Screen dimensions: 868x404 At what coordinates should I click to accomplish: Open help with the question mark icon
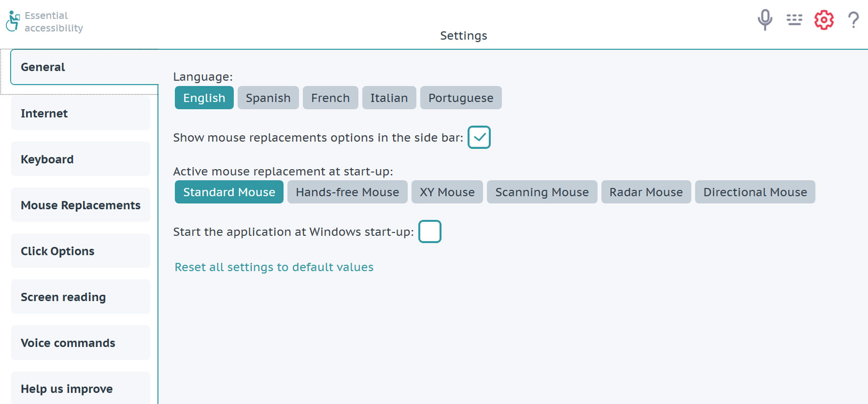853,20
